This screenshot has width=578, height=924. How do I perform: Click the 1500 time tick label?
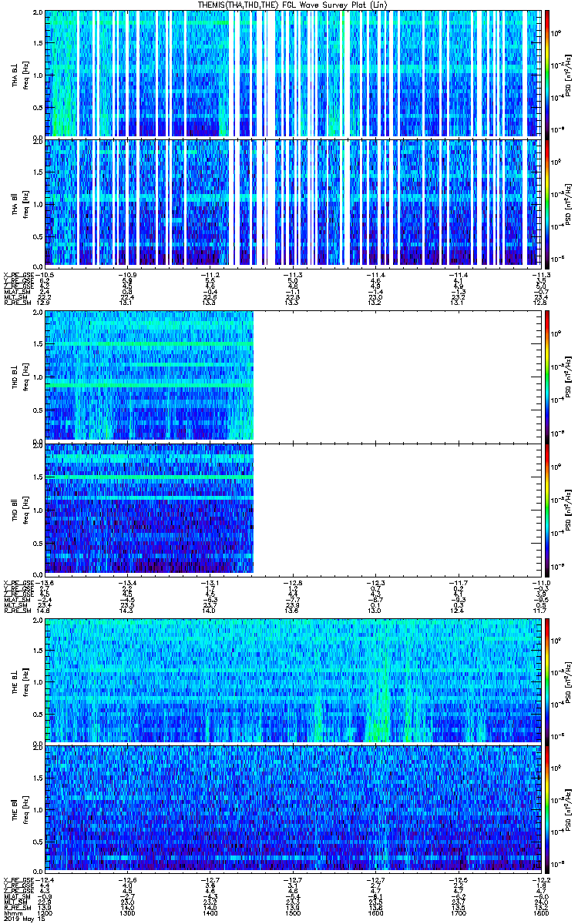[293, 913]
